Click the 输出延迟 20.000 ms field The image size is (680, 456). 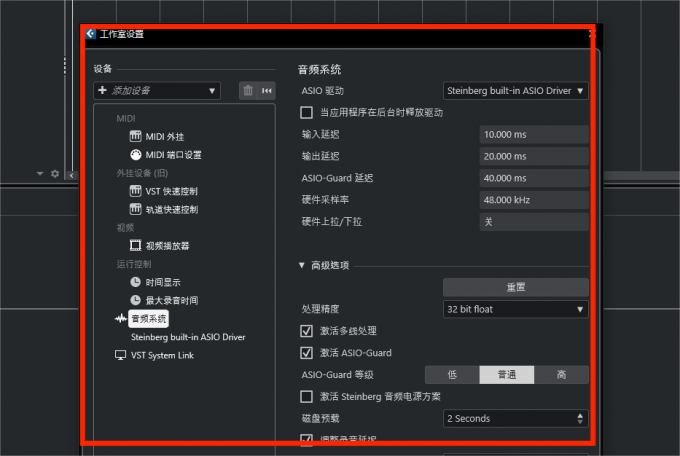(x=534, y=156)
